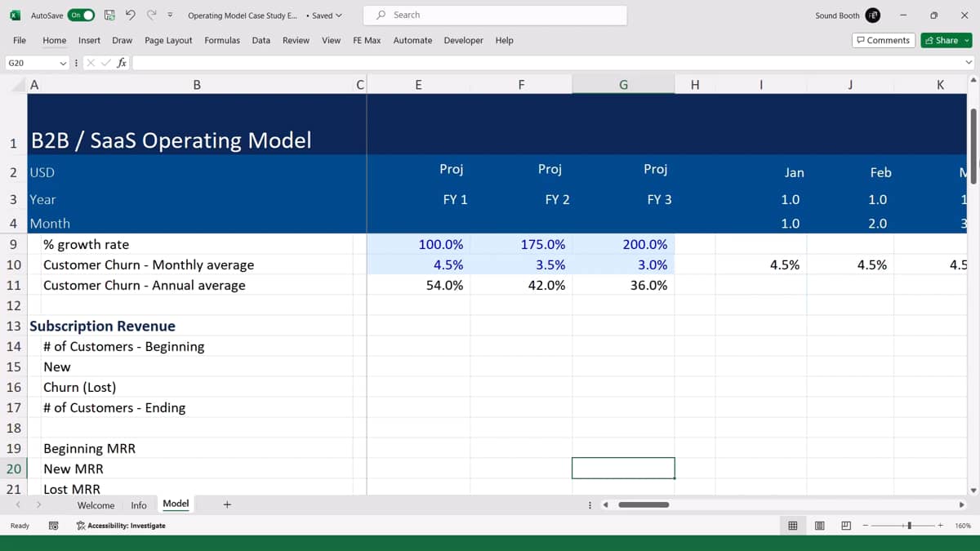Undo the last action
Viewport: 980px width, 551px height.
[130, 15]
